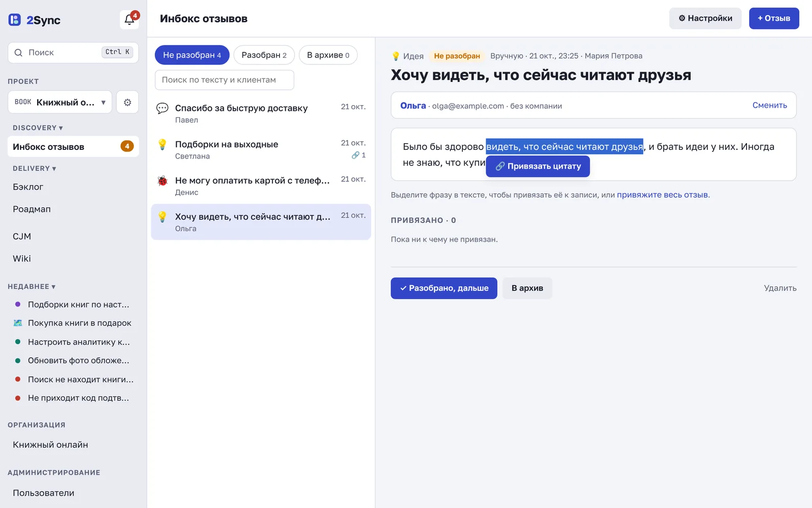Screen dimensions: 812x508
Task: Open recent item with map icon Покупка книги
Action: click(x=73, y=323)
